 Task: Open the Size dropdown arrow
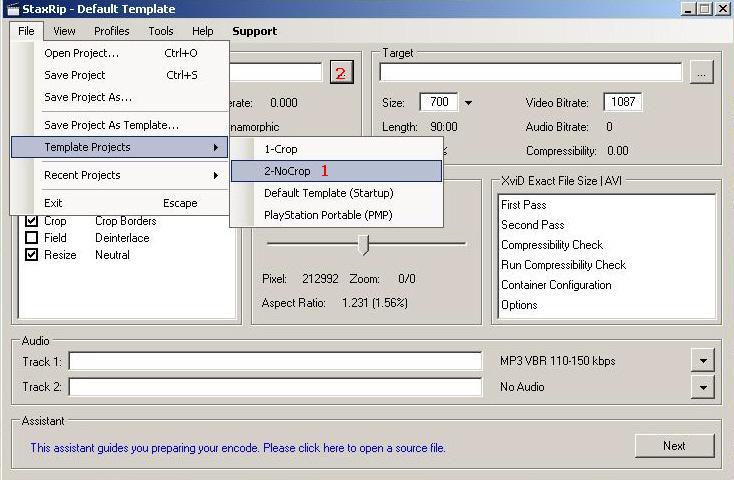(x=468, y=103)
